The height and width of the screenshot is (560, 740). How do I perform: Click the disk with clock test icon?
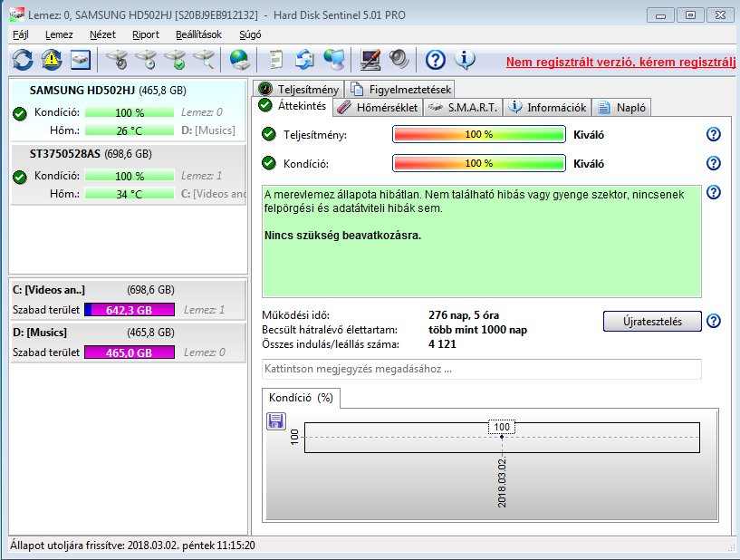click(147, 60)
